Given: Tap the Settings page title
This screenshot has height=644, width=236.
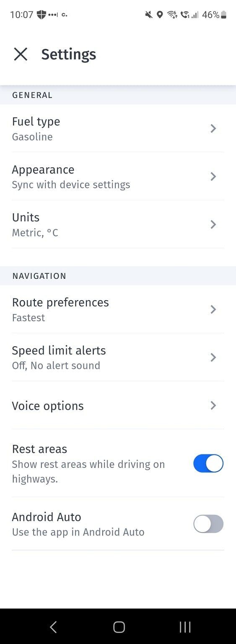Looking at the screenshot, I should 69,55.
